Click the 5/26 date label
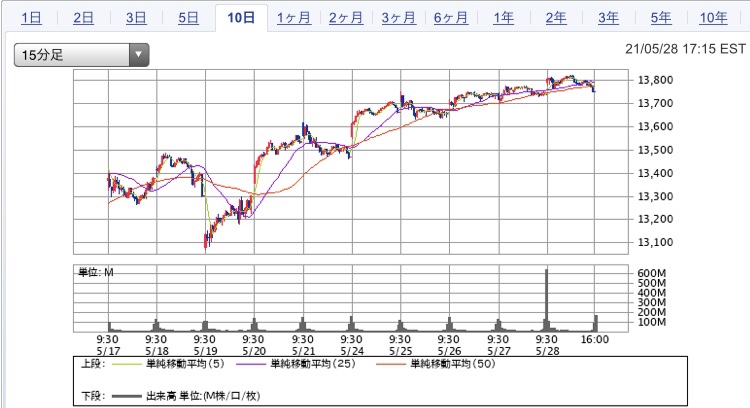 click(449, 351)
